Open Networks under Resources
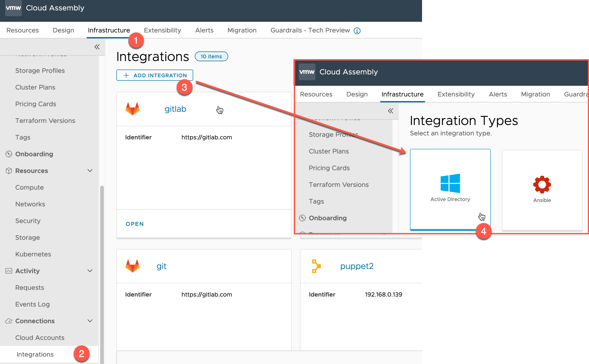 point(30,204)
